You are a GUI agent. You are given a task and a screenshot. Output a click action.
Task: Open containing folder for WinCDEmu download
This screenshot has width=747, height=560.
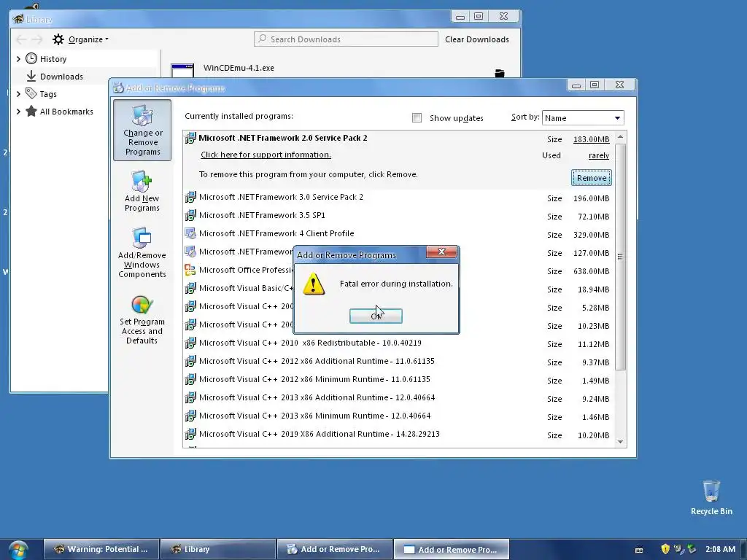(x=499, y=73)
